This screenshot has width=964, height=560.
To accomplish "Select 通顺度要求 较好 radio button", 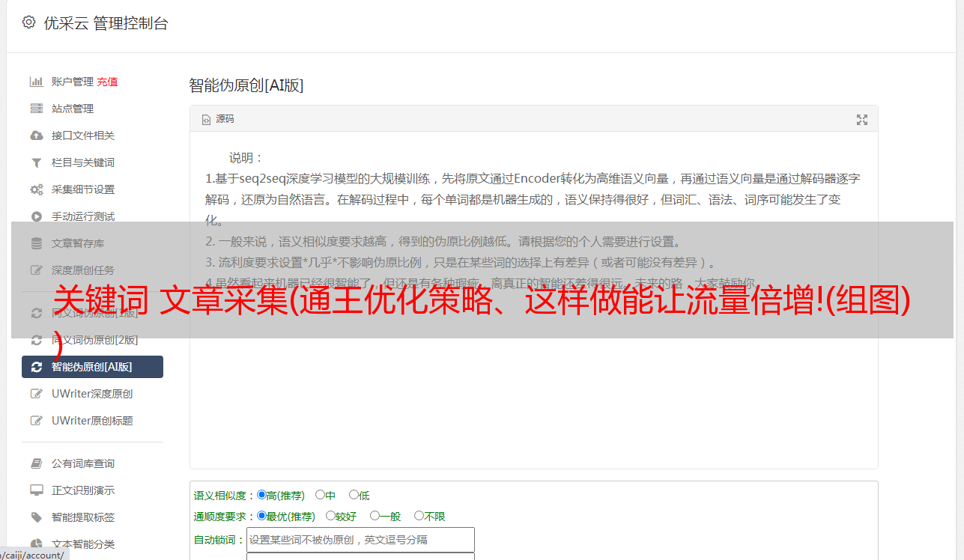I will click(330, 516).
